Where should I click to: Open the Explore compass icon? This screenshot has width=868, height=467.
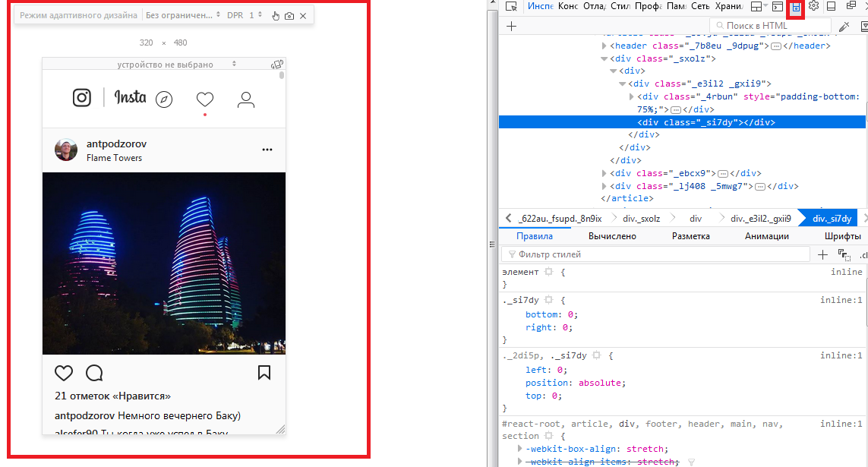point(164,99)
